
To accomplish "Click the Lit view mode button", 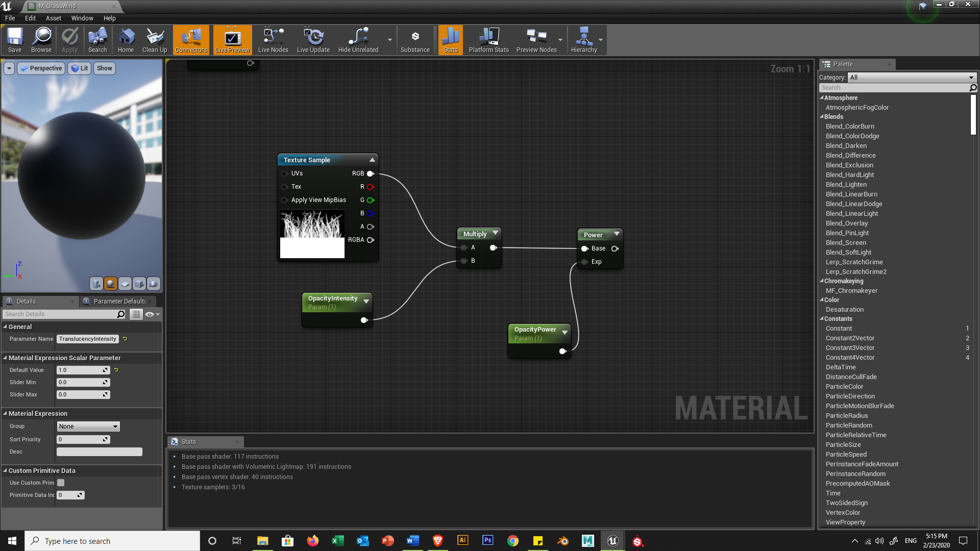I will click(x=80, y=68).
